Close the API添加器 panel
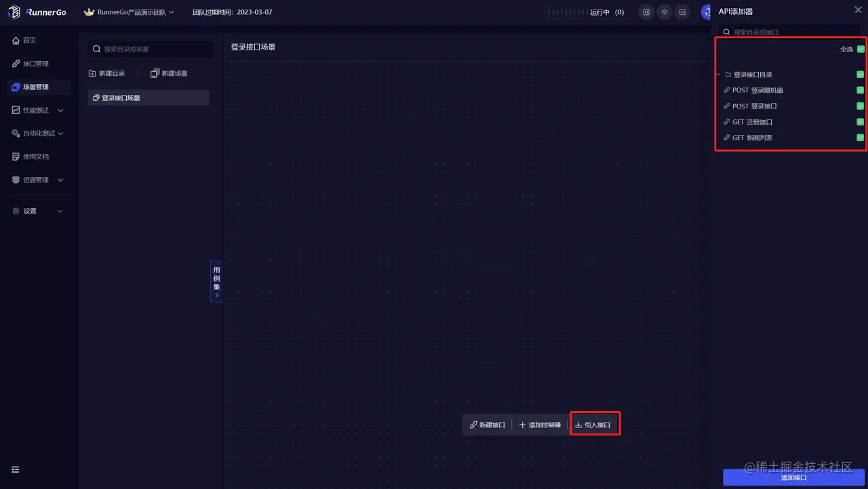The height and width of the screenshot is (489, 868). [858, 9]
